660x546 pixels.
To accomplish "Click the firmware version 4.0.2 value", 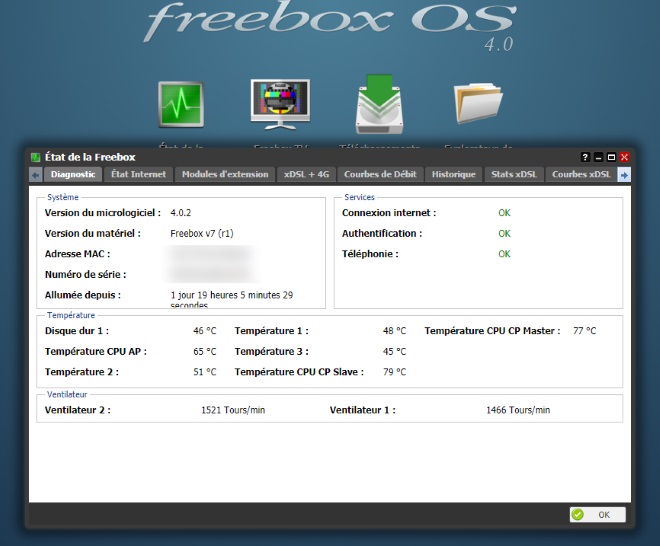I will 181,213.
